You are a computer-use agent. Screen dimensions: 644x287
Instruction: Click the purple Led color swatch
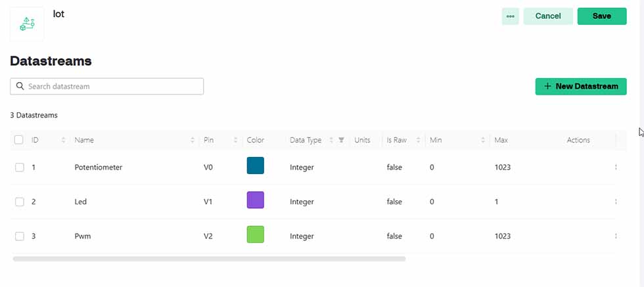[x=255, y=200]
